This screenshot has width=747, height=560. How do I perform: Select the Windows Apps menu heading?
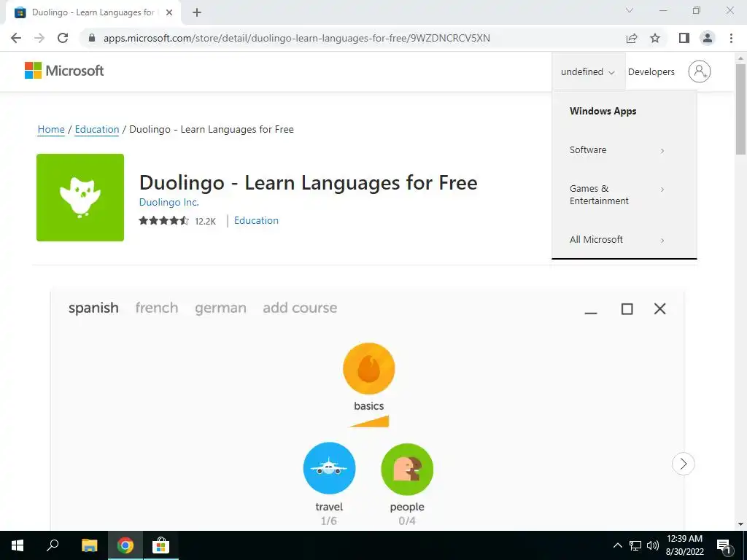[603, 111]
